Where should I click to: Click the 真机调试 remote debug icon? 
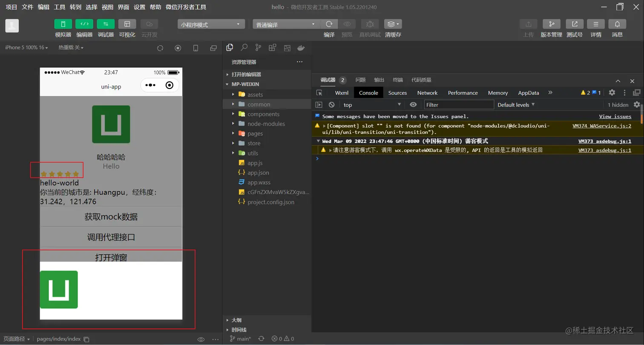click(370, 24)
